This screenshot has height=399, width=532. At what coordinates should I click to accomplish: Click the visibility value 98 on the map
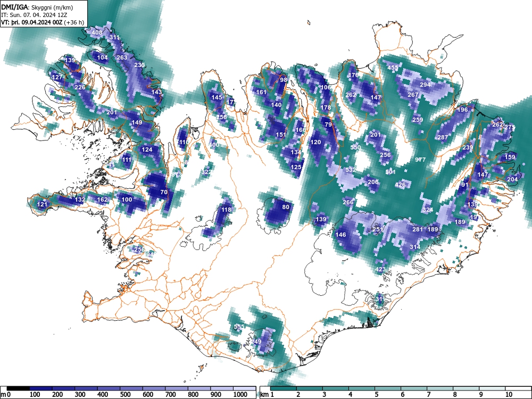coord(284,80)
